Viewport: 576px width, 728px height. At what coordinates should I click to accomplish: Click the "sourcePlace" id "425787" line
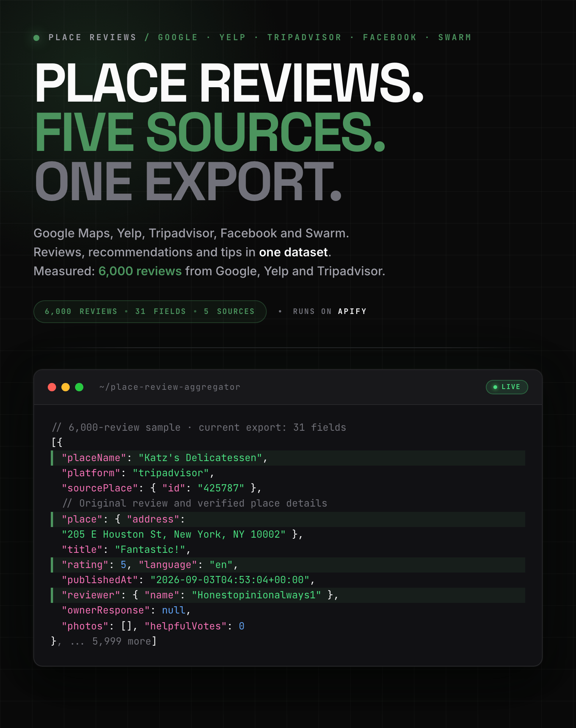click(x=162, y=488)
